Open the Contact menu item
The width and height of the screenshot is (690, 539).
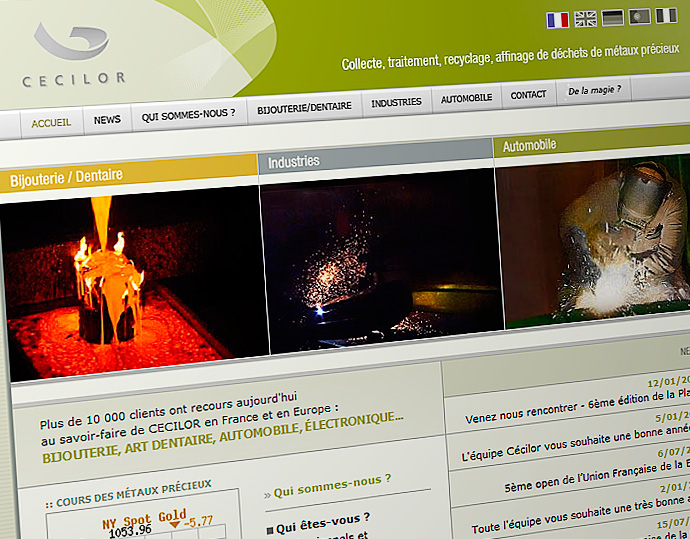528,95
